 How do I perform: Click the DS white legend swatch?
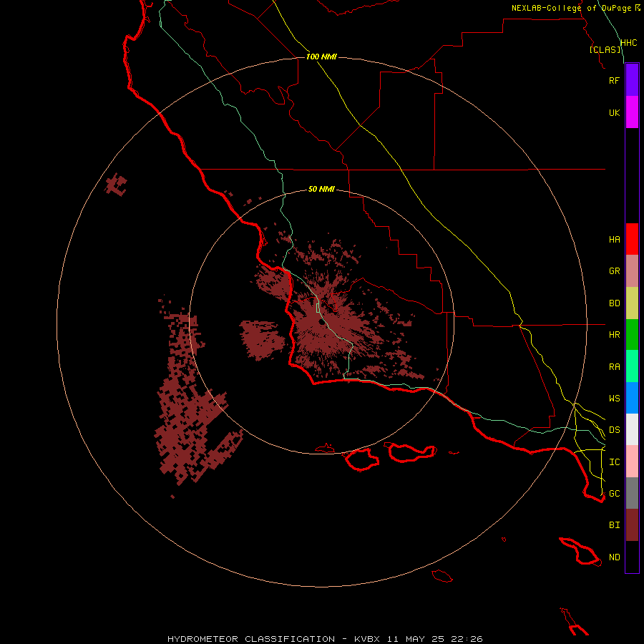(632, 429)
